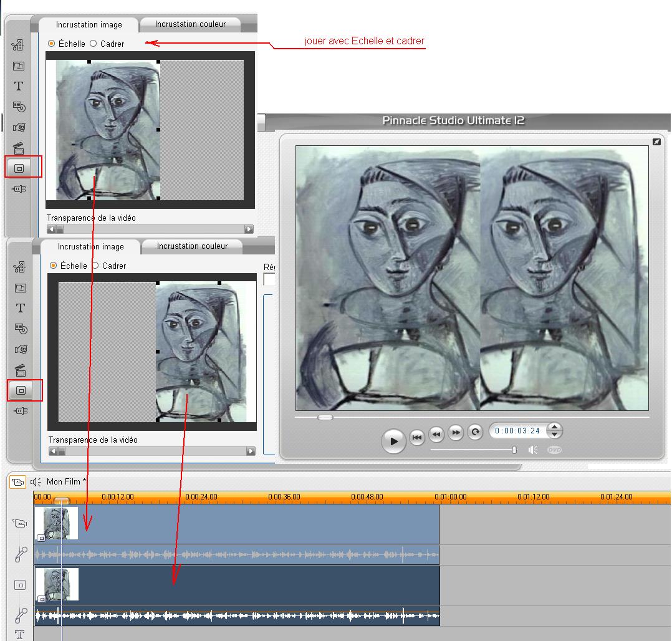This screenshot has width=672, height=641.
Task: Open SmartMovie tool in upper panel
Action: click(x=19, y=148)
